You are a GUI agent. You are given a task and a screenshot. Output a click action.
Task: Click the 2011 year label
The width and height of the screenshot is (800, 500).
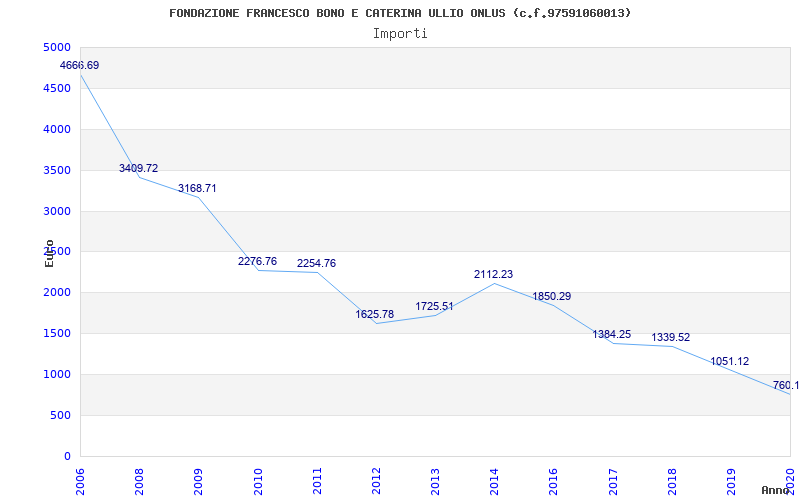point(317,482)
